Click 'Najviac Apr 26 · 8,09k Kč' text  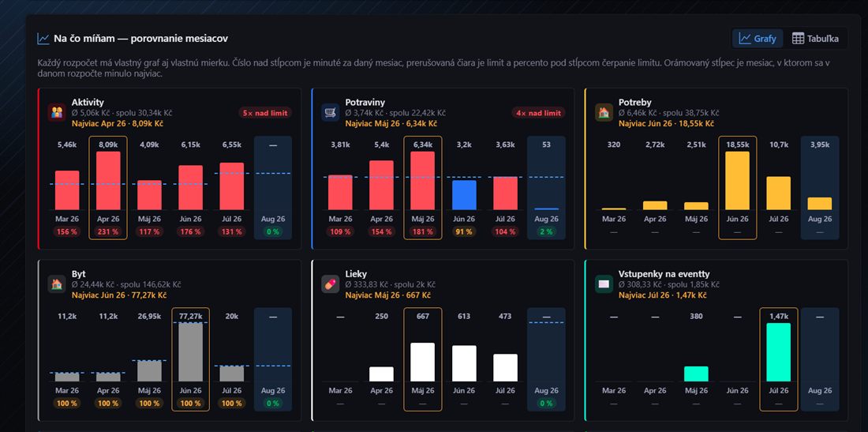coord(118,123)
